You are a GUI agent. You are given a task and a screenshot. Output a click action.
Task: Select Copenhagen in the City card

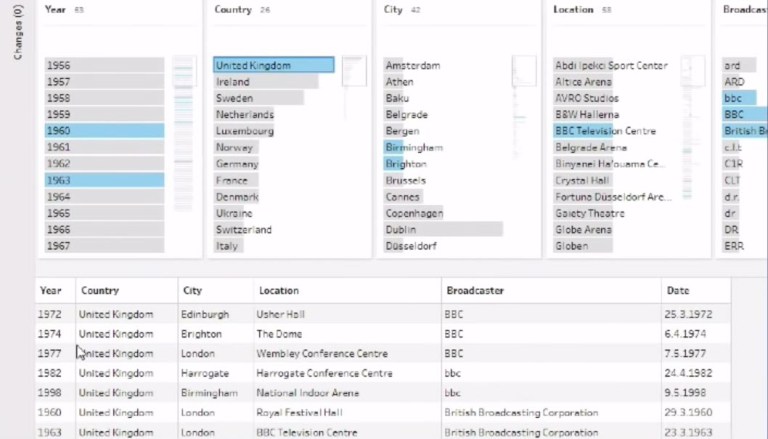pyautogui.click(x=413, y=213)
